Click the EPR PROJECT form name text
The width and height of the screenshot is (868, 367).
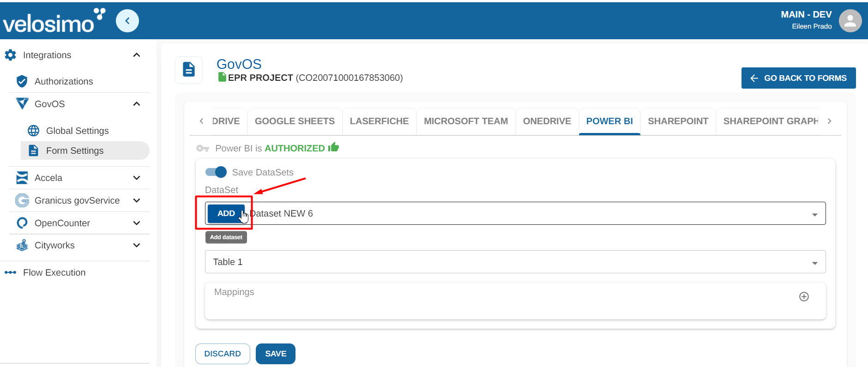pos(260,78)
